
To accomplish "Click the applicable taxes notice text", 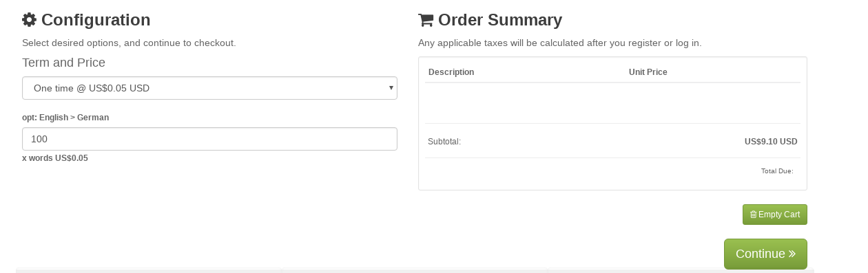I will pos(560,43).
